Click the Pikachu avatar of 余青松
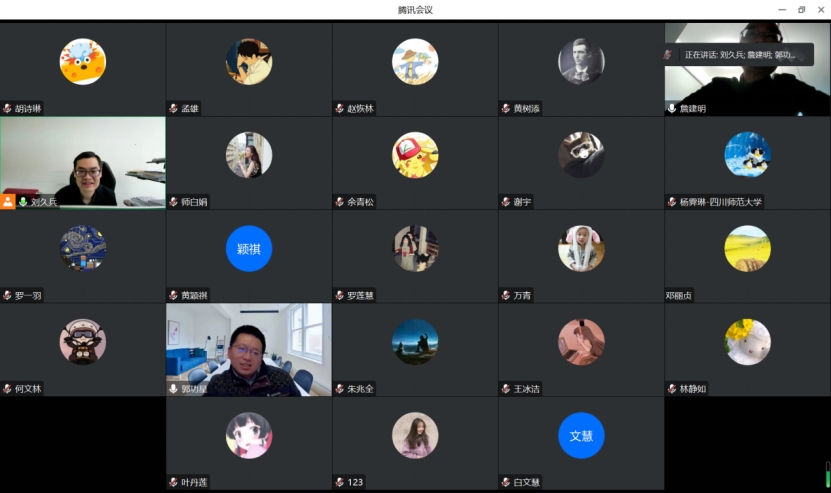 pos(415,155)
